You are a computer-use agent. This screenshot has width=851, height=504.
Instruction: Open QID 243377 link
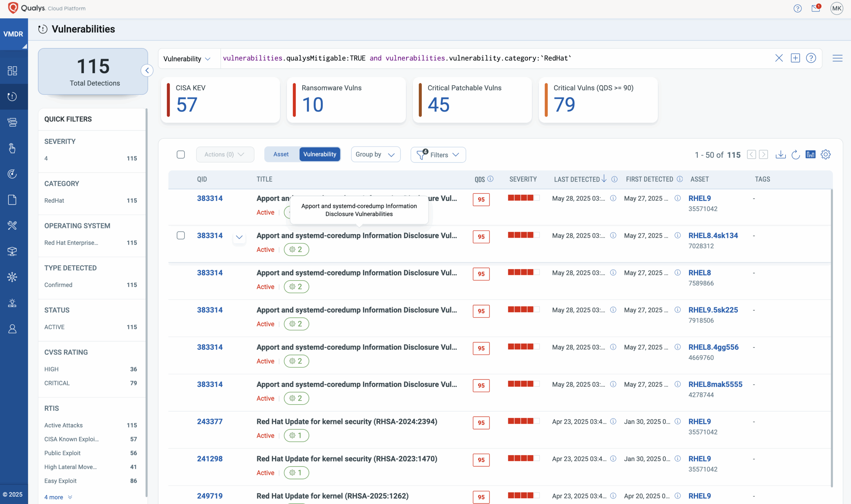(x=209, y=422)
